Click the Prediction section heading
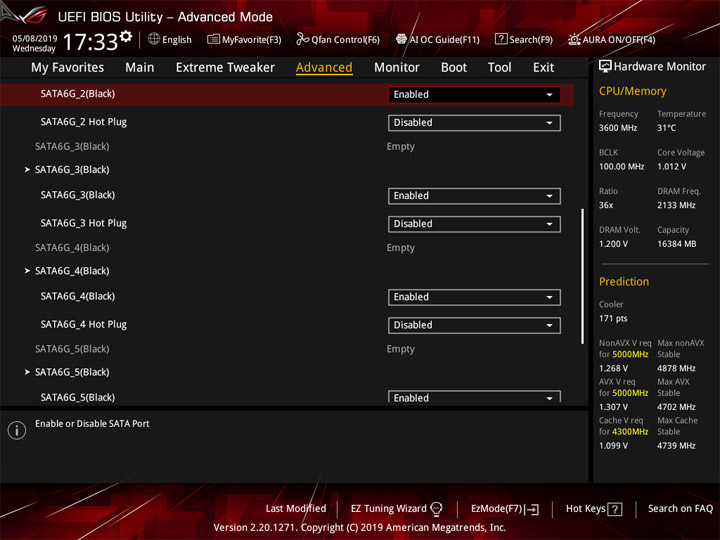Screen dimensions: 720x540 coord(624,281)
